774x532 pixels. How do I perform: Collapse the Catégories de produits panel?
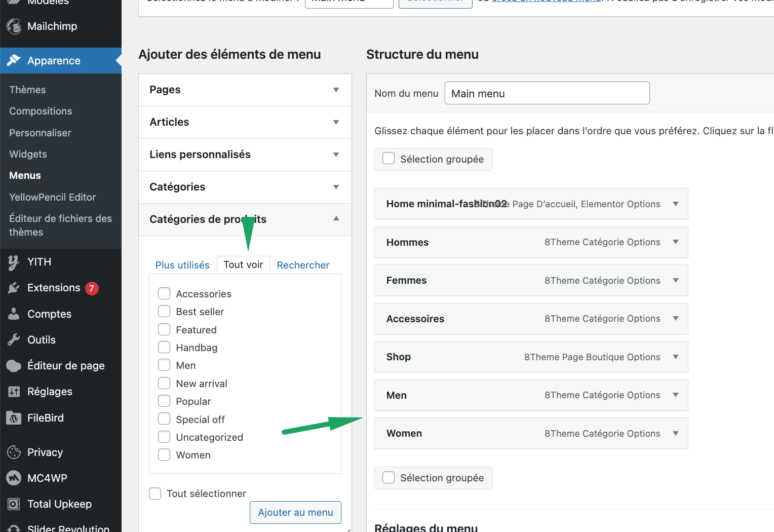[x=336, y=218]
